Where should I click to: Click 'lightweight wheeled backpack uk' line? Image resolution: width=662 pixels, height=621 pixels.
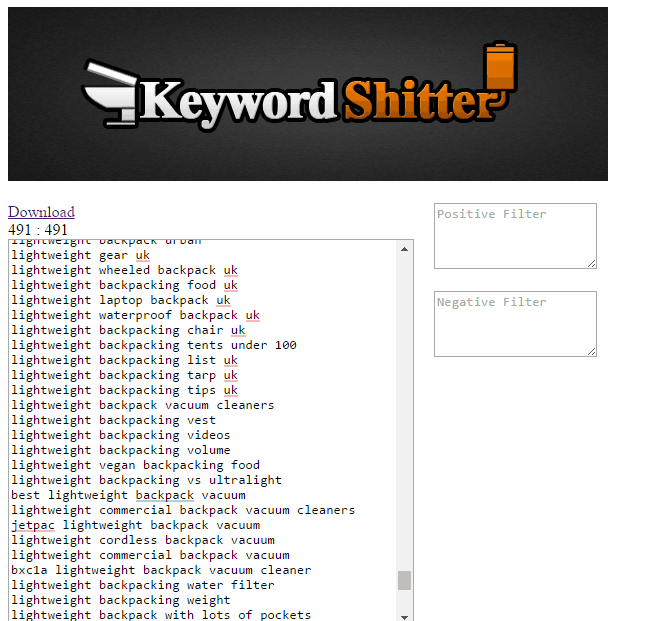tap(125, 270)
